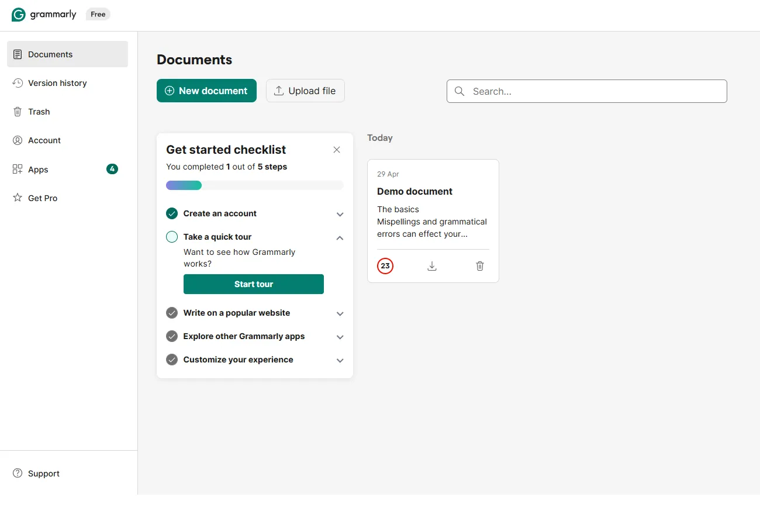Download the Demo document
Viewport: 760px width, 532px height.
432,266
